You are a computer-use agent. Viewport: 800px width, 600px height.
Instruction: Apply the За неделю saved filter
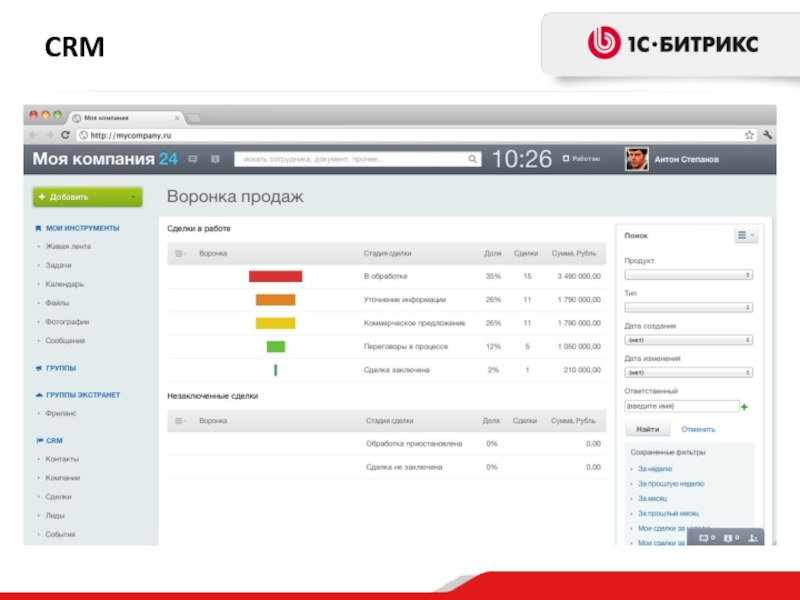tap(655, 469)
